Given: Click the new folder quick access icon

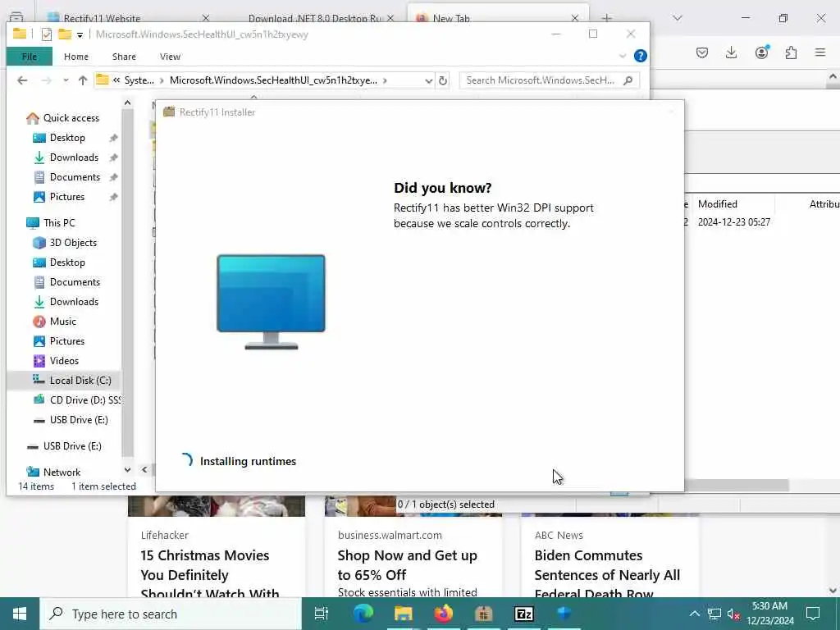Looking at the screenshot, I should pos(64,34).
